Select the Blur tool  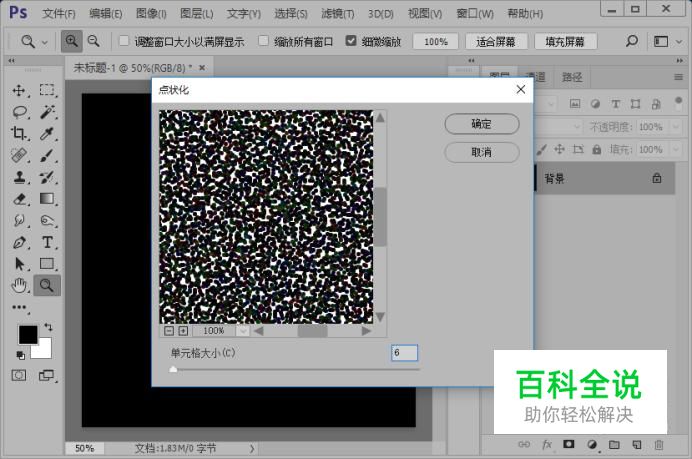click(x=19, y=220)
